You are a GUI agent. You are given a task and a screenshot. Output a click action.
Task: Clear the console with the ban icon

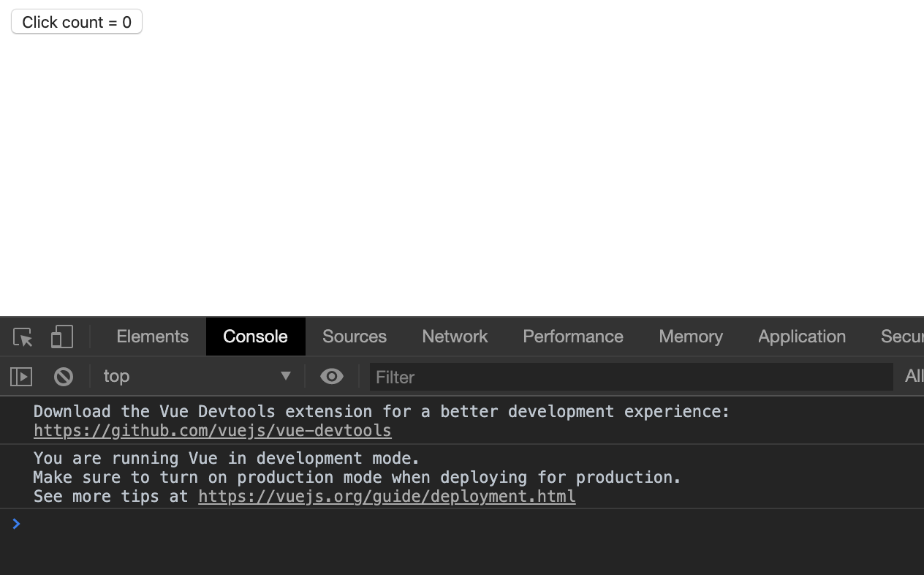click(x=64, y=377)
